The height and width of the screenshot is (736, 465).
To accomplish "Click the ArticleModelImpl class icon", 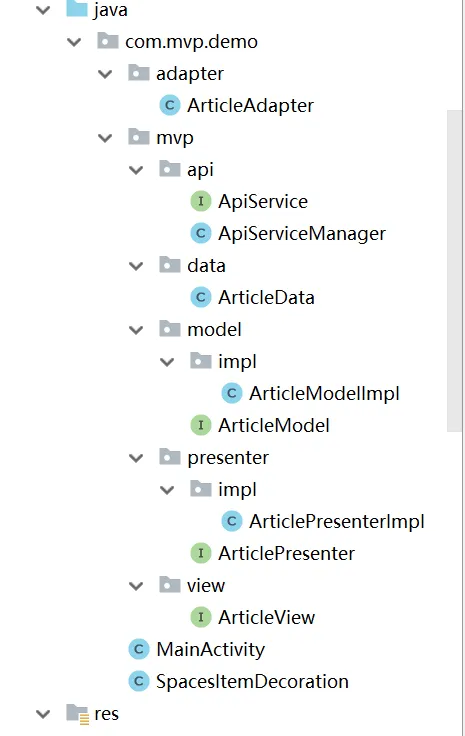I will pyautogui.click(x=232, y=393).
